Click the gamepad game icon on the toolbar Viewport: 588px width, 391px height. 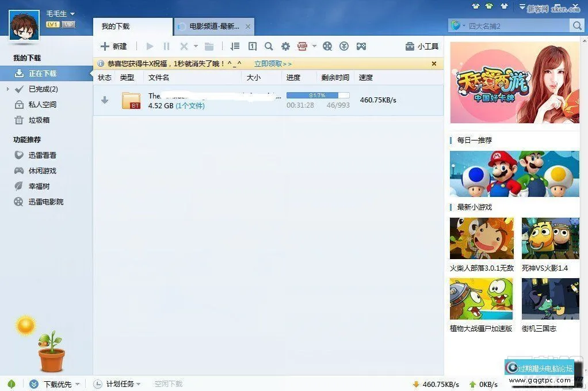point(361,46)
